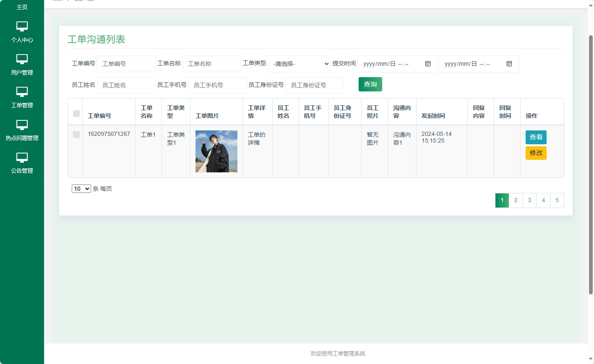Click the 工单编号 input field
The image size is (594, 364).
click(126, 64)
